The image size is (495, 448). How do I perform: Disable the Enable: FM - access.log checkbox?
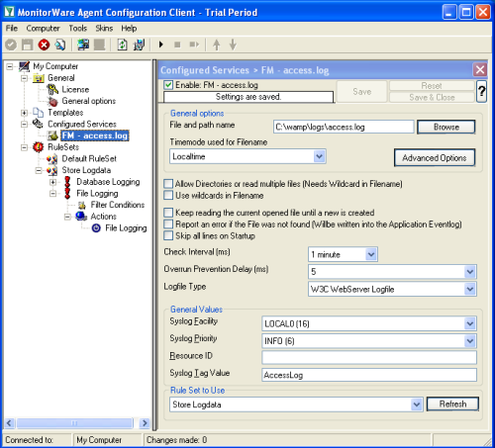pos(168,85)
